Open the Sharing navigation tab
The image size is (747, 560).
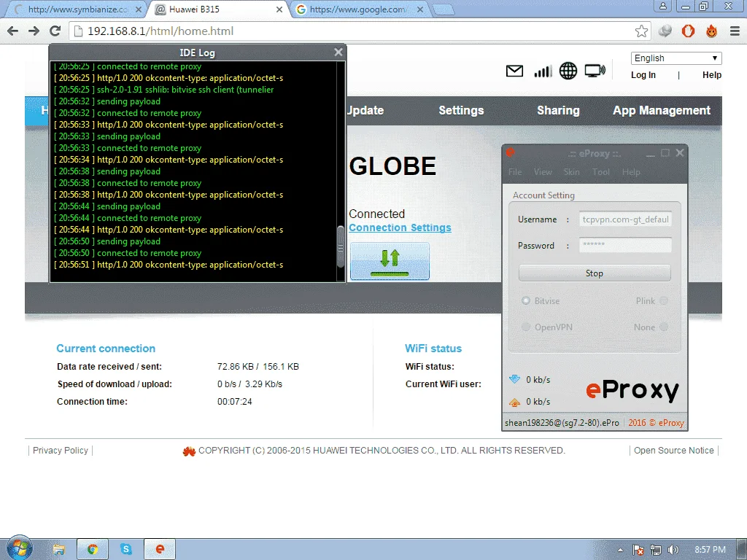558,111
